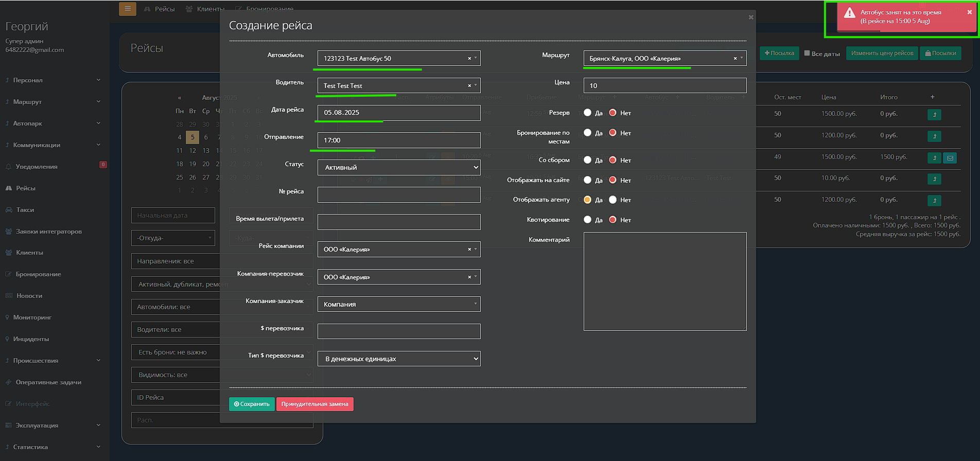
Task: Click the orange hamburger menu button
Action: (127, 9)
